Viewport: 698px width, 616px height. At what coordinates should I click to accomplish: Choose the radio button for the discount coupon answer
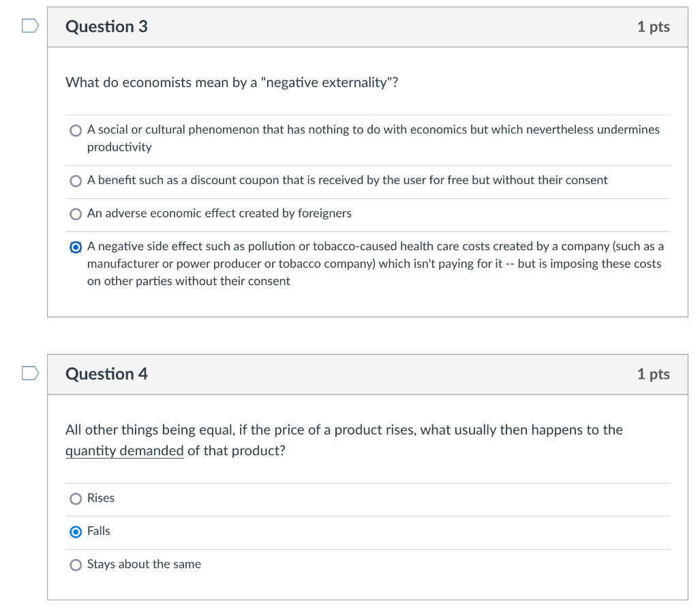tap(76, 181)
